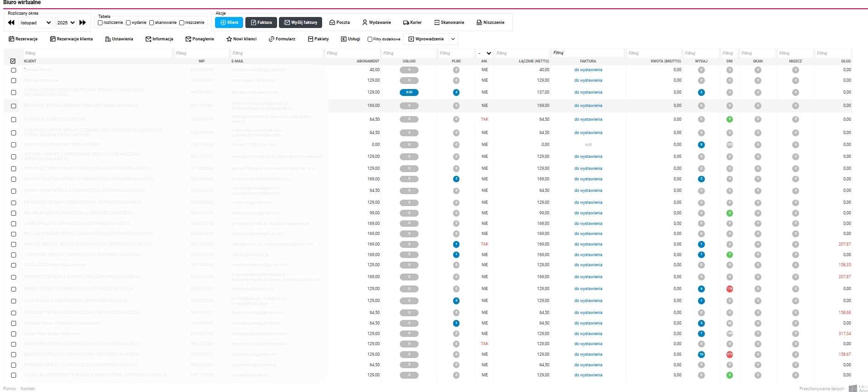
Task: Open Poczta mail action
Action: coord(340,22)
